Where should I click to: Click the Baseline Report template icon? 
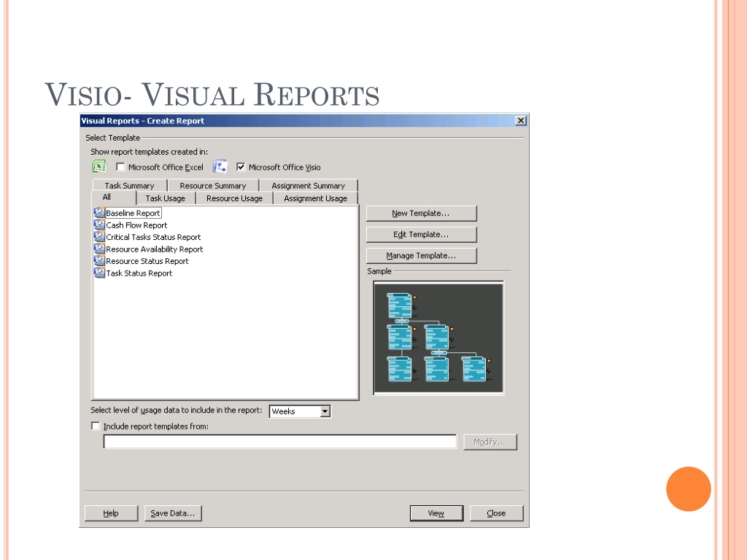tap(99, 213)
